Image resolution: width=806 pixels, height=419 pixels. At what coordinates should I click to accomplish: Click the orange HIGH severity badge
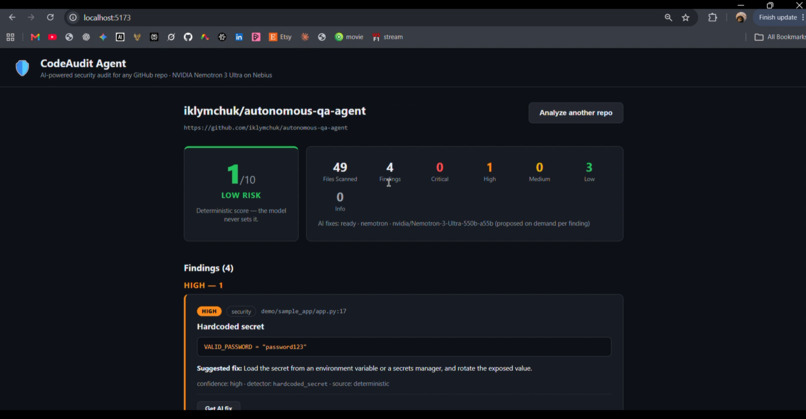209,311
